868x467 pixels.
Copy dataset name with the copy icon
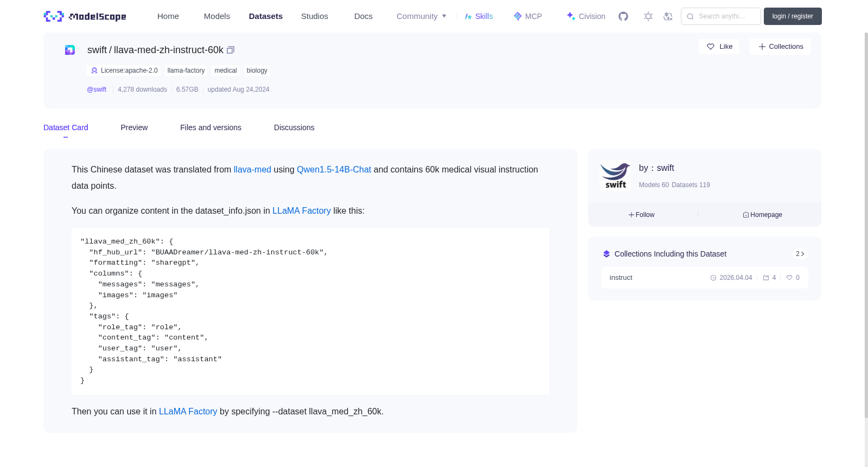pos(231,50)
